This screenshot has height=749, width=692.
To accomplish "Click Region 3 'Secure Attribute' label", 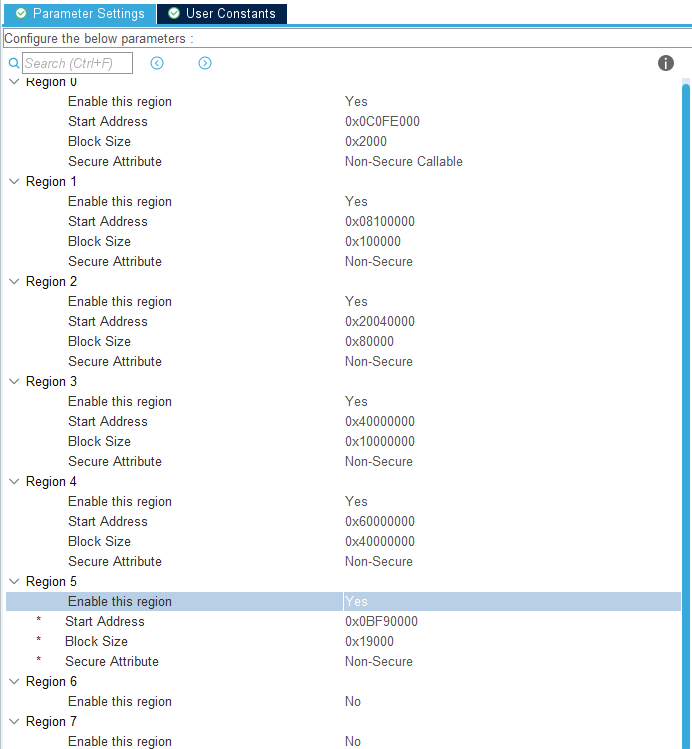I will 115,461.
